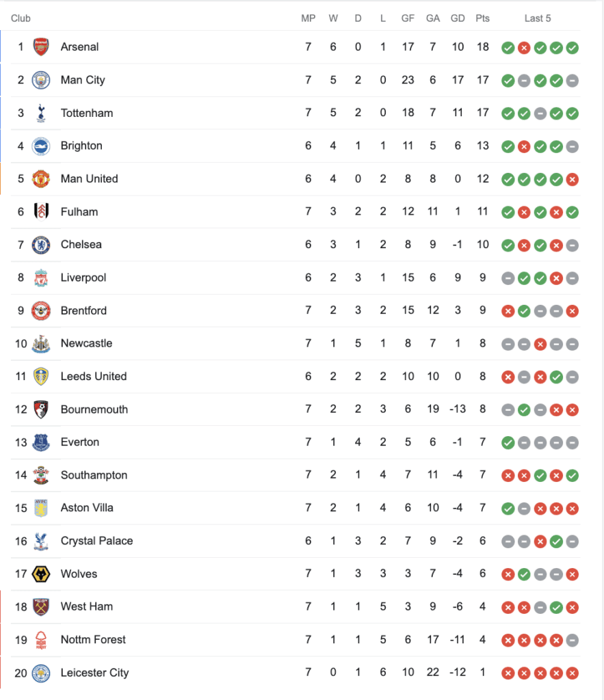Click the Wolves wolf-head crest icon
604x700 pixels.
point(41,574)
